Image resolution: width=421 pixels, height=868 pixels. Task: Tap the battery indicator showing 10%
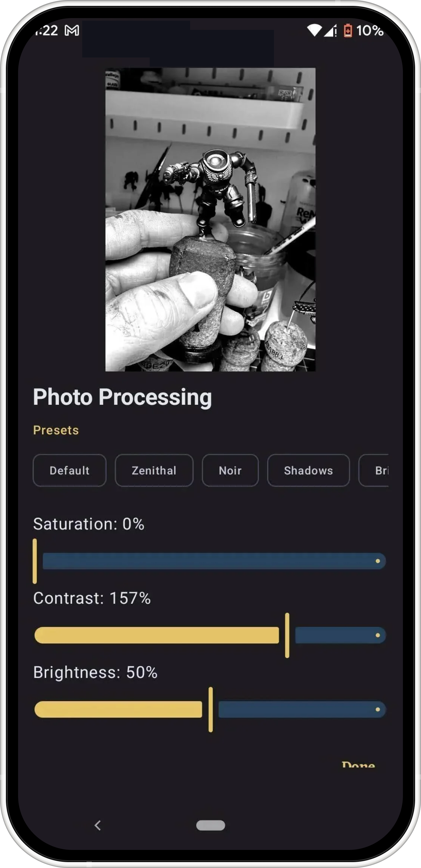(x=348, y=31)
